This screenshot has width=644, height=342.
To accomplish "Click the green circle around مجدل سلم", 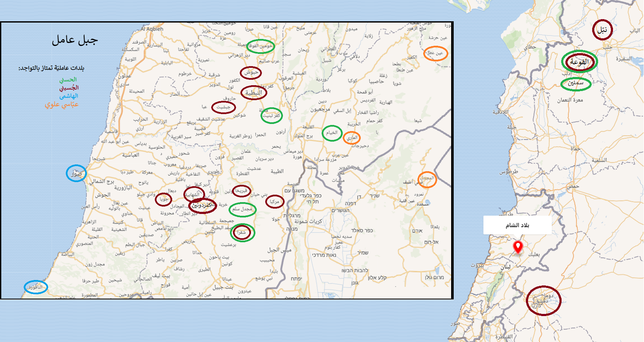I will coord(243,209).
